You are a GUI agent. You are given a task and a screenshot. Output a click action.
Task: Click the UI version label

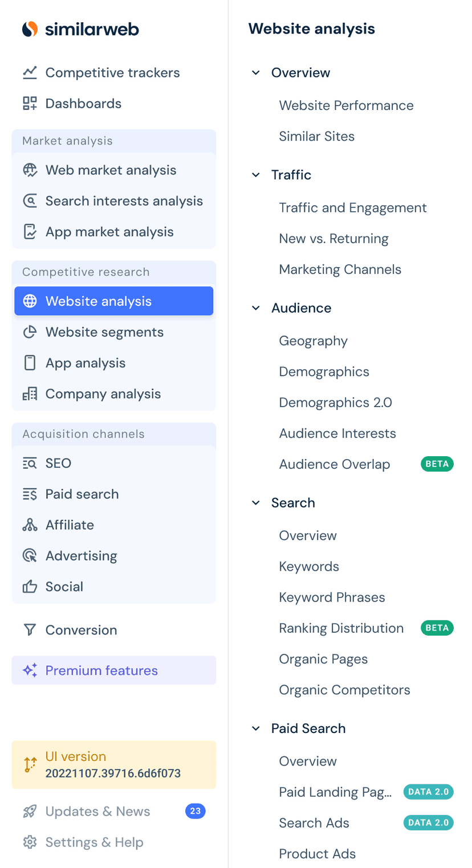click(x=76, y=756)
